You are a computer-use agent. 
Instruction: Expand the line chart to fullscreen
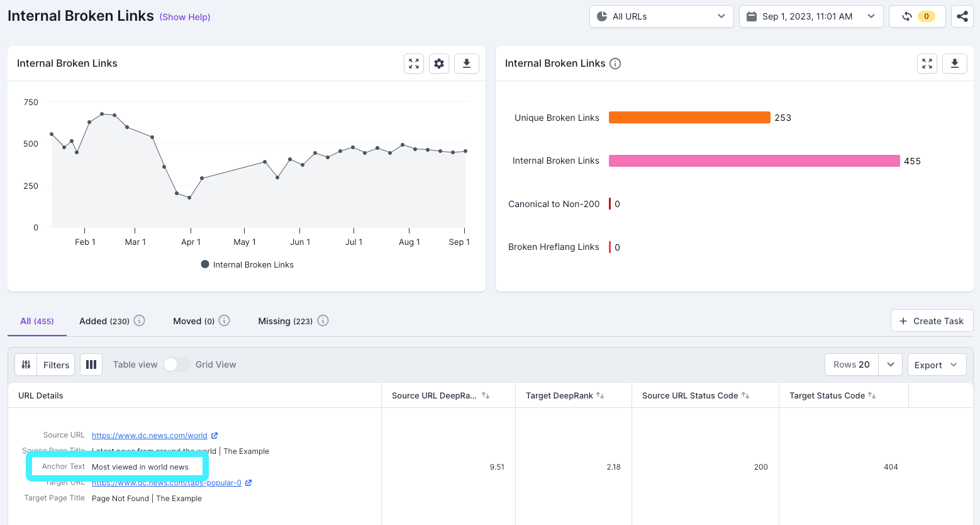(413, 64)
